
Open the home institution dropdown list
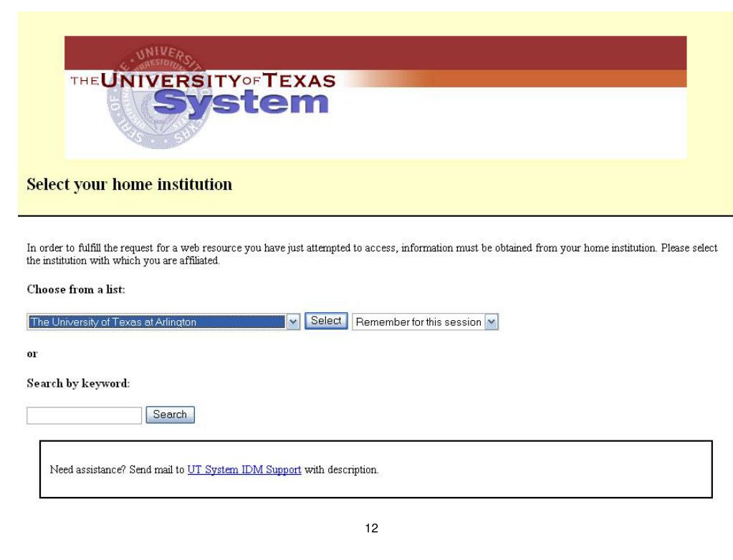coord(163,322)
